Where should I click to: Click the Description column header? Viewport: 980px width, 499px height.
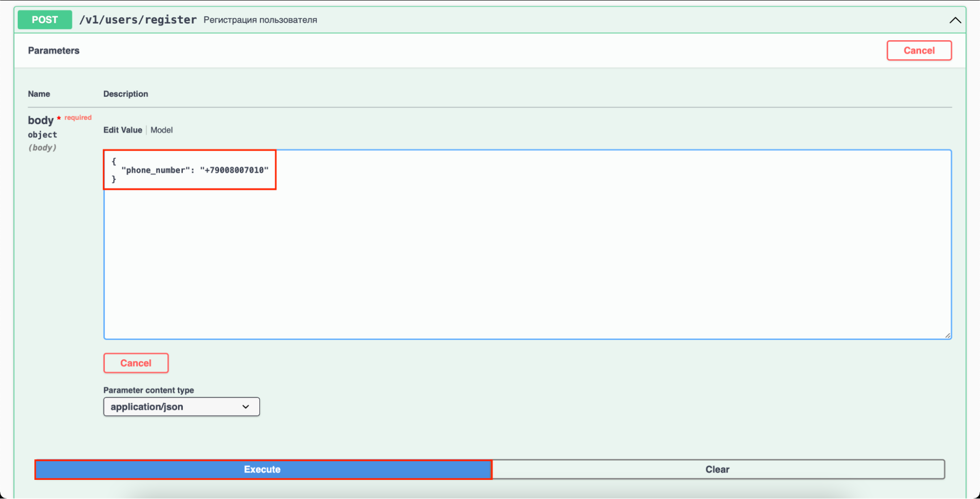point(126,94)
